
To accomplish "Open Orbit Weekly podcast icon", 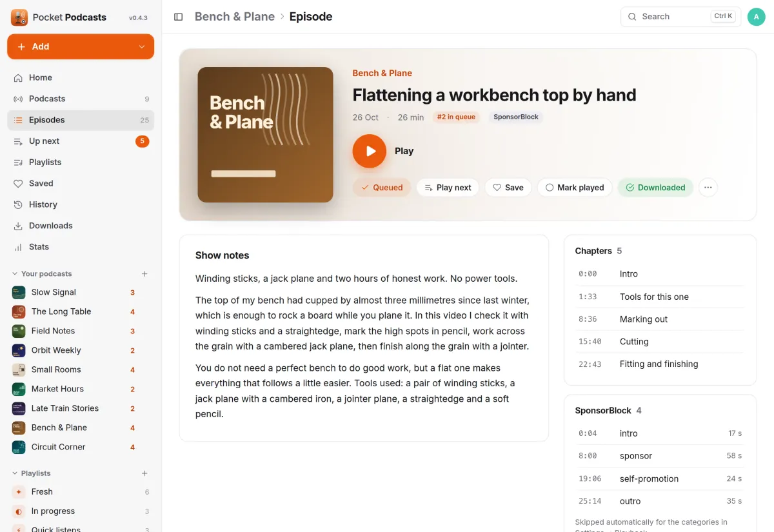I will point(19,350).
